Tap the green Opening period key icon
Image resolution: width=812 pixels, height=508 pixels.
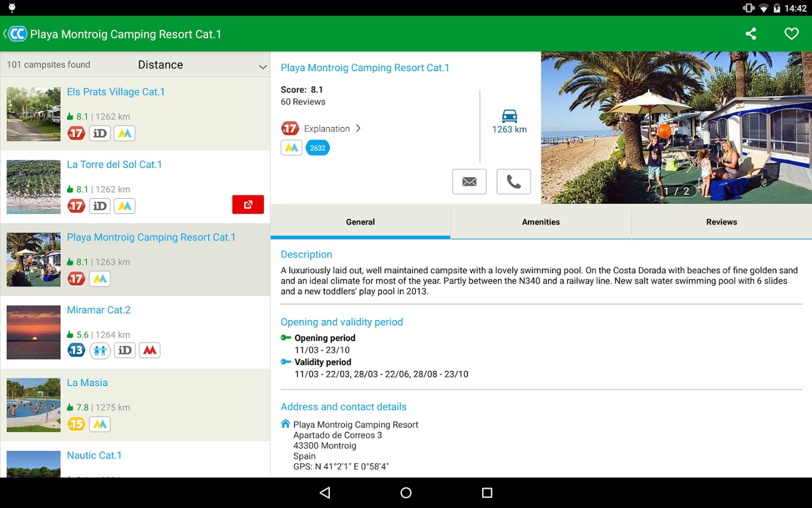click(286, 338)
